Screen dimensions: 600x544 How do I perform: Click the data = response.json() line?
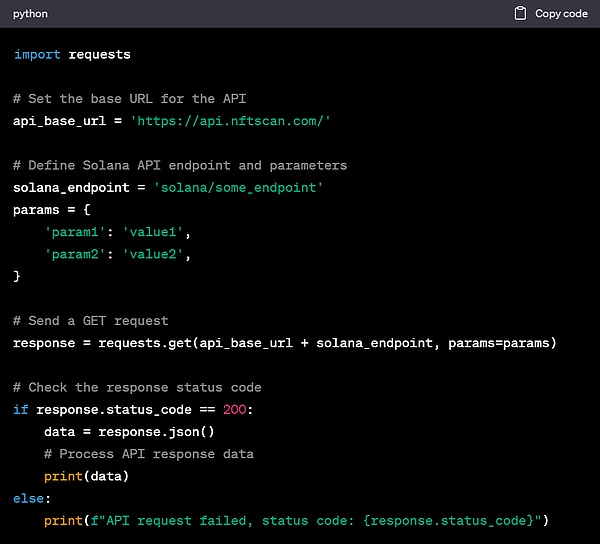click(129, 432)
